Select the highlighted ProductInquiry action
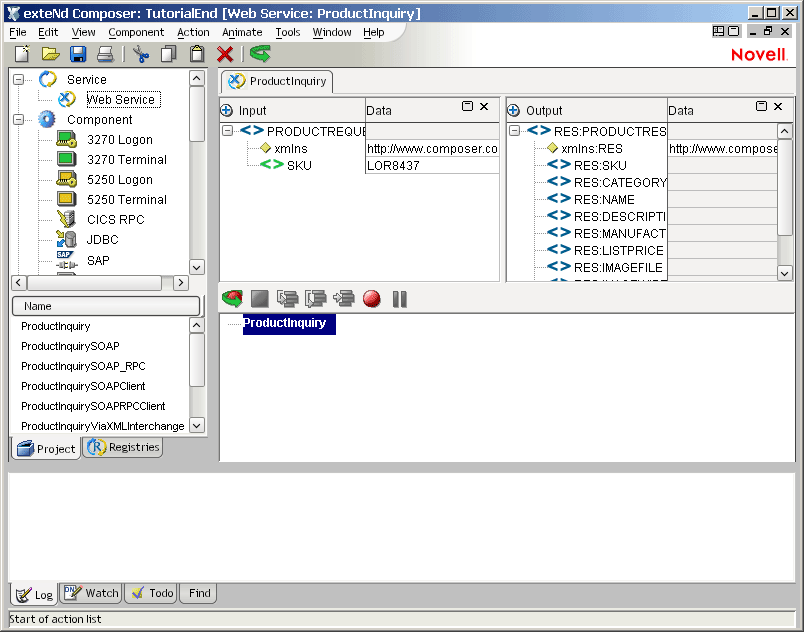Screen dimensions: 804x632 pyautogui.click(x=289, y=324)
